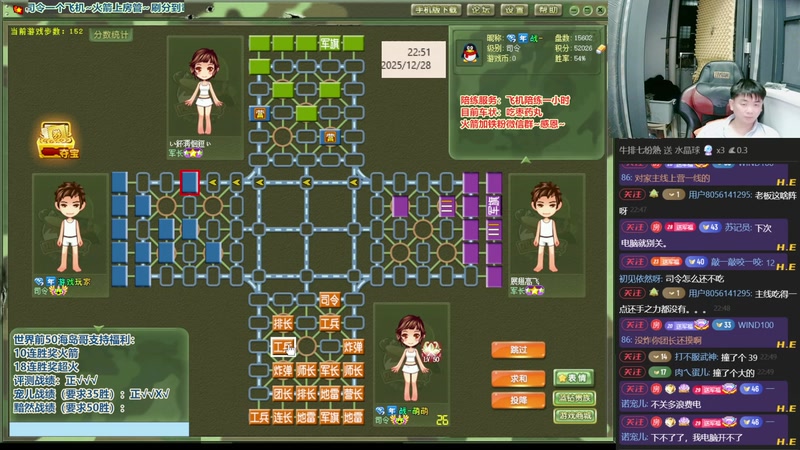Viewport: 800px width, 450px height.
Task: Click the 求和 request draw button
Action: [x=518, y=379]
